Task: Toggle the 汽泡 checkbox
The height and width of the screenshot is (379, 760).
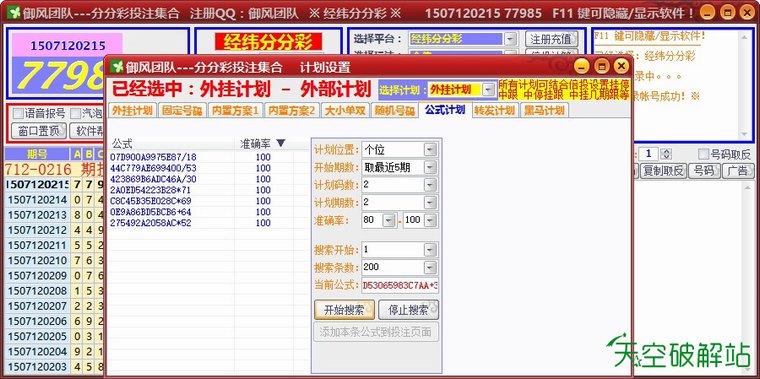Action: pos(75,114)
